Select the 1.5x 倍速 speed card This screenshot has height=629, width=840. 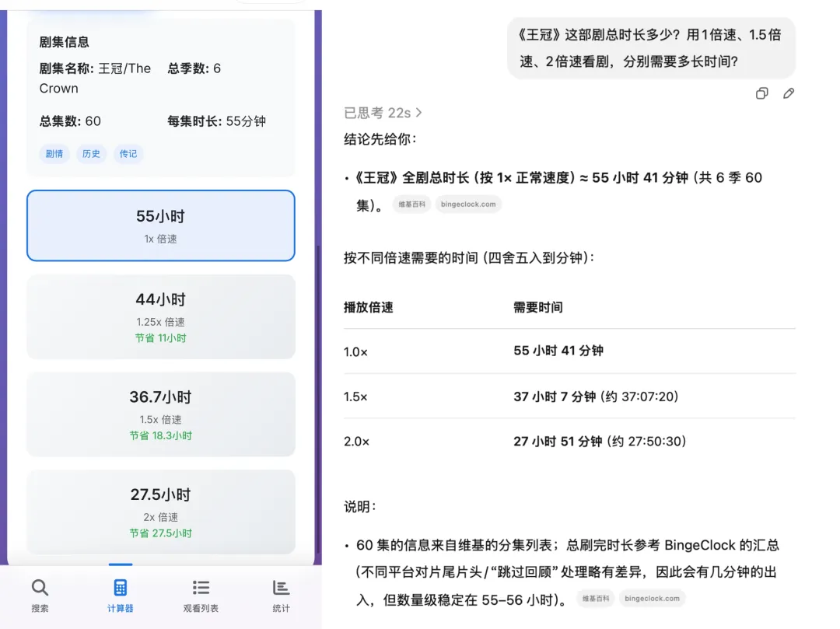160,414
